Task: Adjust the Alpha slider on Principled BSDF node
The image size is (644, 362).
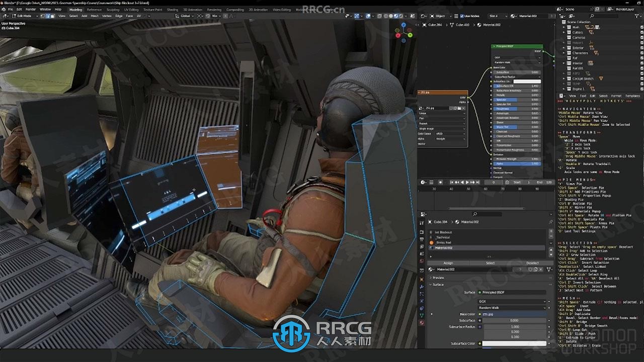Action: point(517,164)
